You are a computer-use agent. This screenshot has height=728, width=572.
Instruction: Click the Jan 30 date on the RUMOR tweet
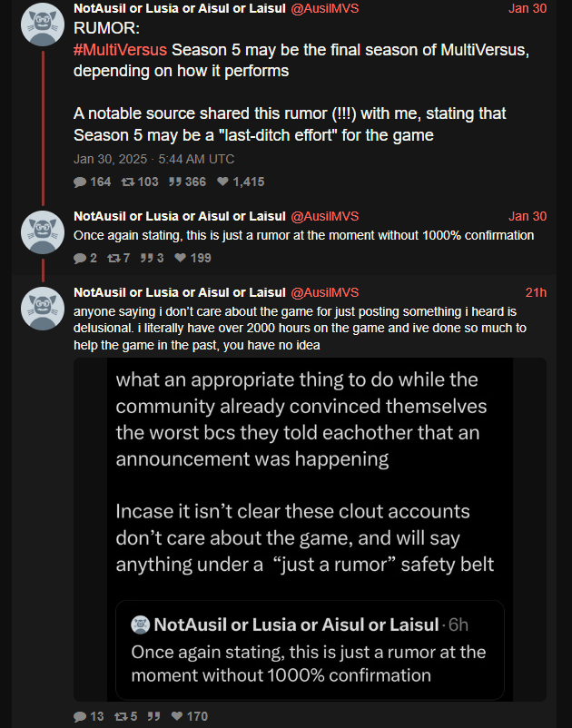coord(528,9)
